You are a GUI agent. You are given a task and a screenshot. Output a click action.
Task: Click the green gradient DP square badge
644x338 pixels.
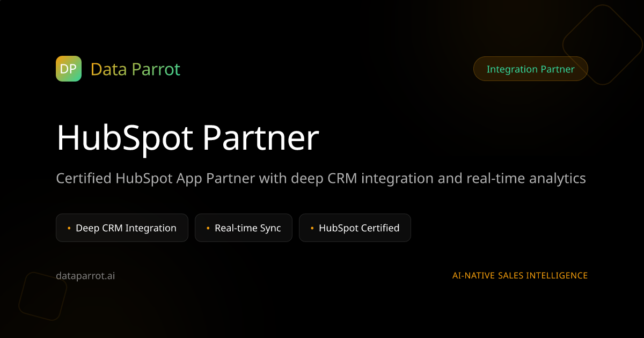(68, 69)
